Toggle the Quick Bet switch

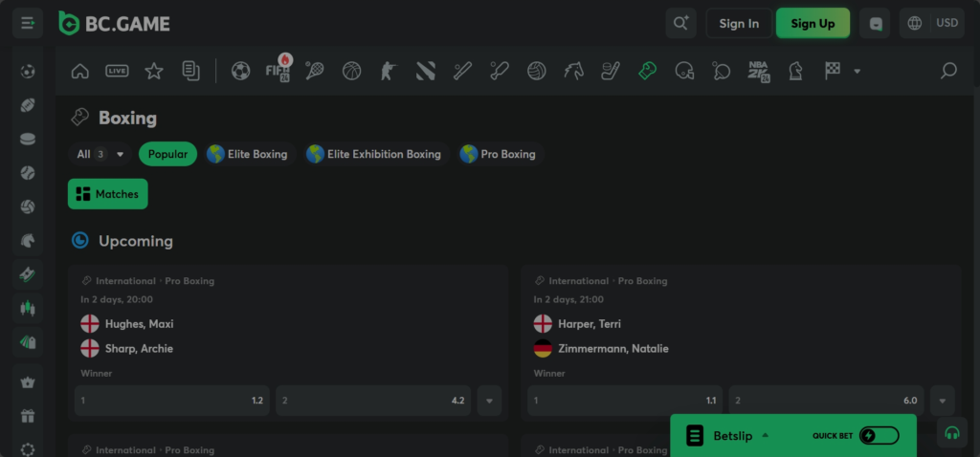(x=879, y=436)
